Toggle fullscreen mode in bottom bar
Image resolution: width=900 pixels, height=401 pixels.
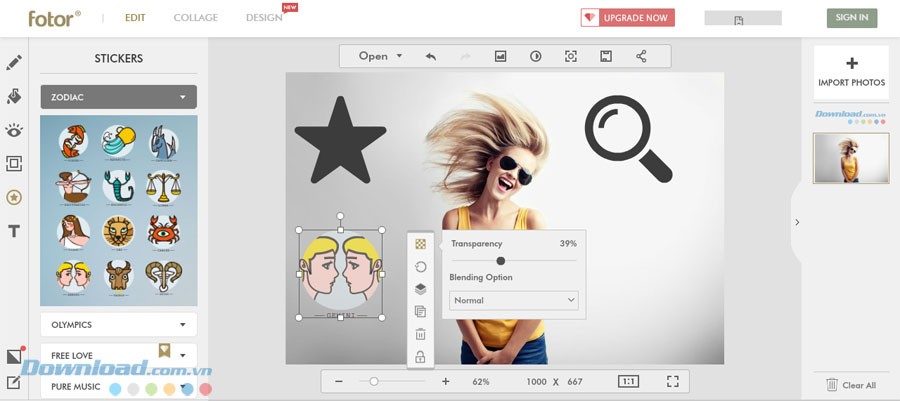tap(673, 381)
